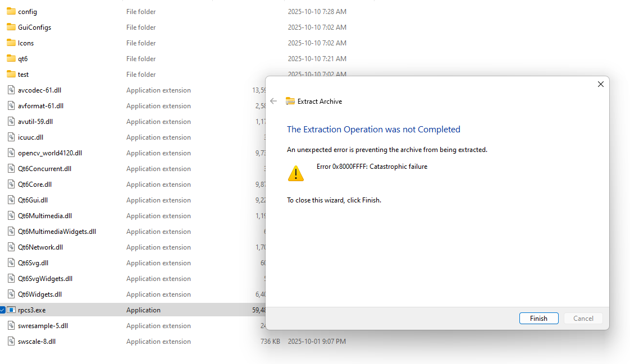Select the qt6 folder name
Screen dimensions: 630x364
tap(22, 58)
